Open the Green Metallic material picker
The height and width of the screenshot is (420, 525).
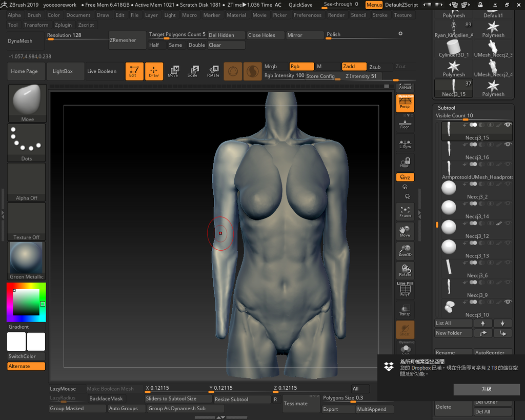click(x=27, y=261)
